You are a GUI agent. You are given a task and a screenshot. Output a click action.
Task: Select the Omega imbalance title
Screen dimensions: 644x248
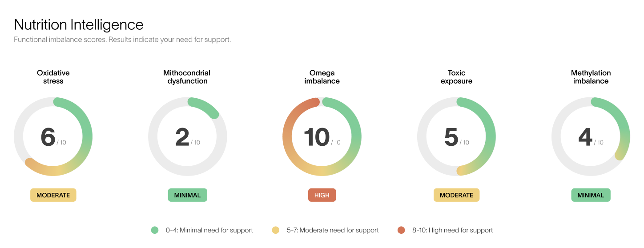tap(322, 77)
